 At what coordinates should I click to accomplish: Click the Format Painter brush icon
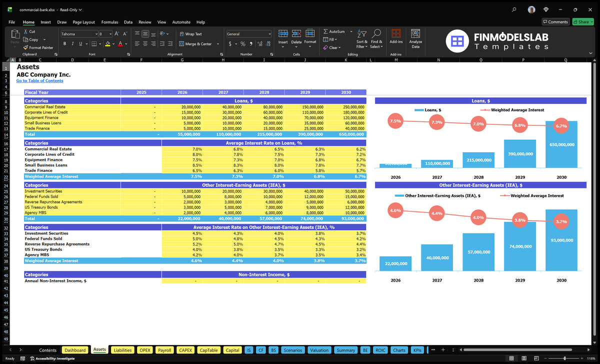(x=25, y=47)
